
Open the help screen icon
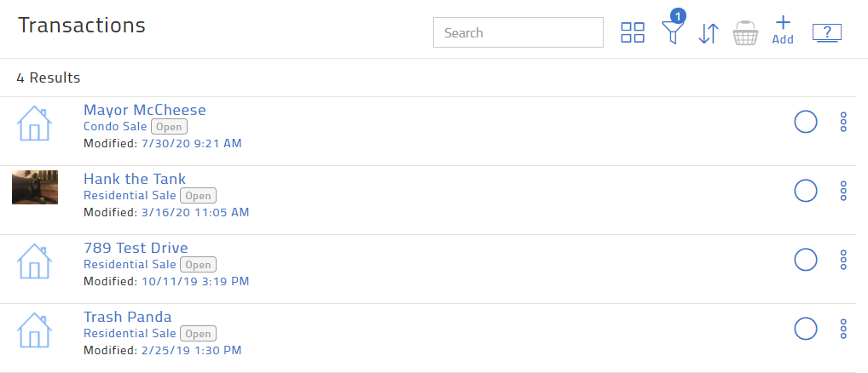[827, 33]
